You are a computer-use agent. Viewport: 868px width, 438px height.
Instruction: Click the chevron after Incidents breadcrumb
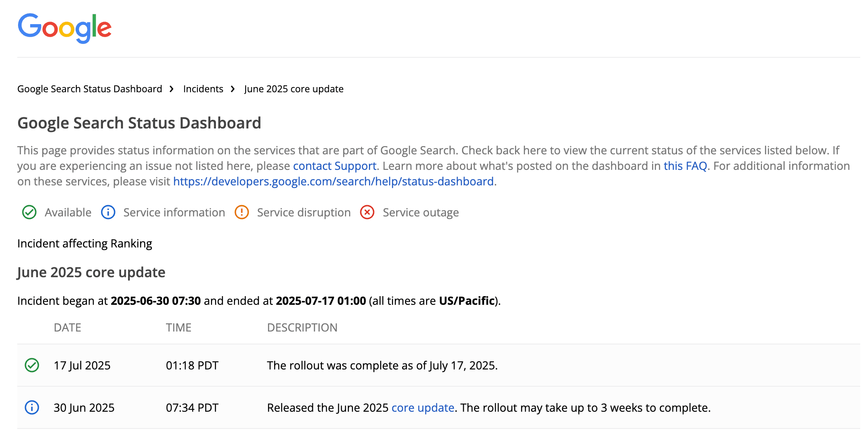[233, 89]
